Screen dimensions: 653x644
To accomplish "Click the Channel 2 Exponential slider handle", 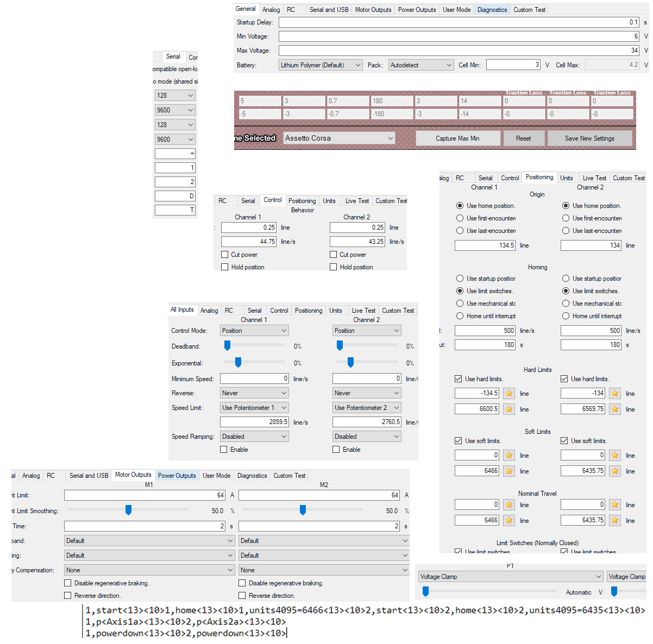I will pyautogui.click(x=350, y=362).
